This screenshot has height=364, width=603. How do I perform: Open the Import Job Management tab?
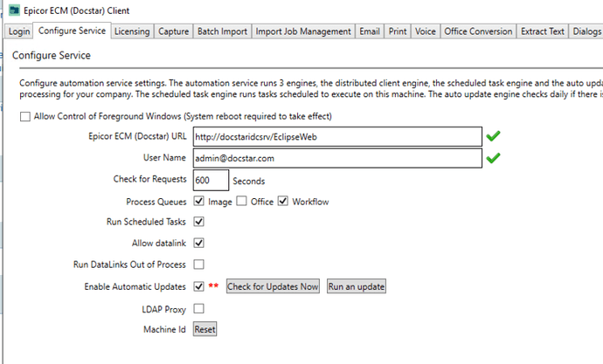click(303, 31)
